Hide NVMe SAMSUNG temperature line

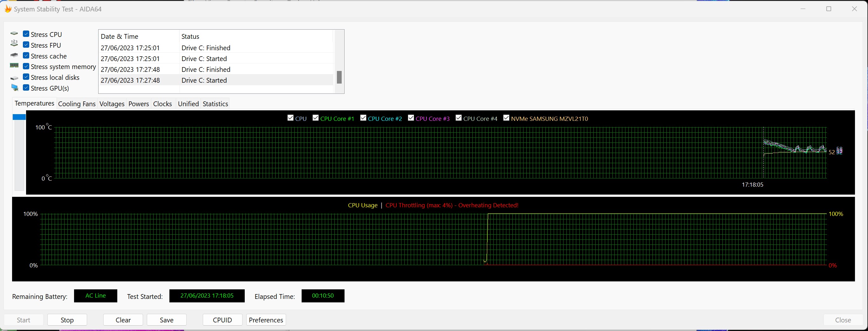[506, 118]
